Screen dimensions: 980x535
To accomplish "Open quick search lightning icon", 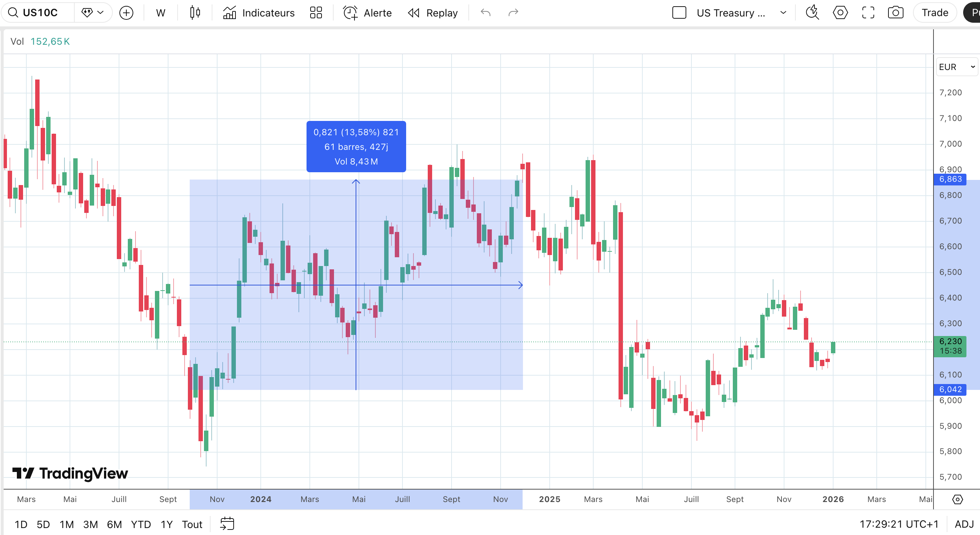I will coord(812,13).
